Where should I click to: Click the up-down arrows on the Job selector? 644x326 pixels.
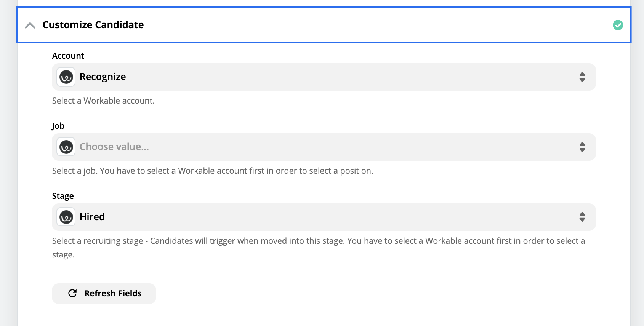coord(582,147)
